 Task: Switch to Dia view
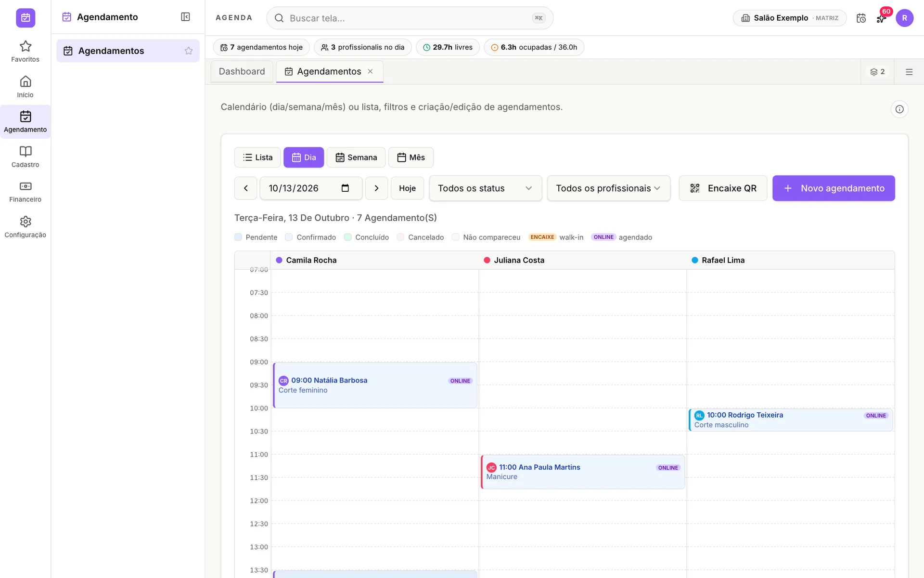304,158
